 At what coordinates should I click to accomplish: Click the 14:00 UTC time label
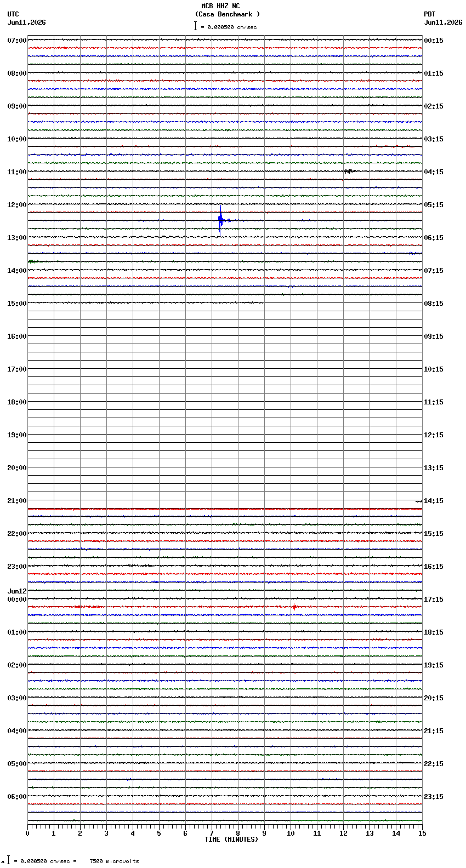click(x=17, y=271)
